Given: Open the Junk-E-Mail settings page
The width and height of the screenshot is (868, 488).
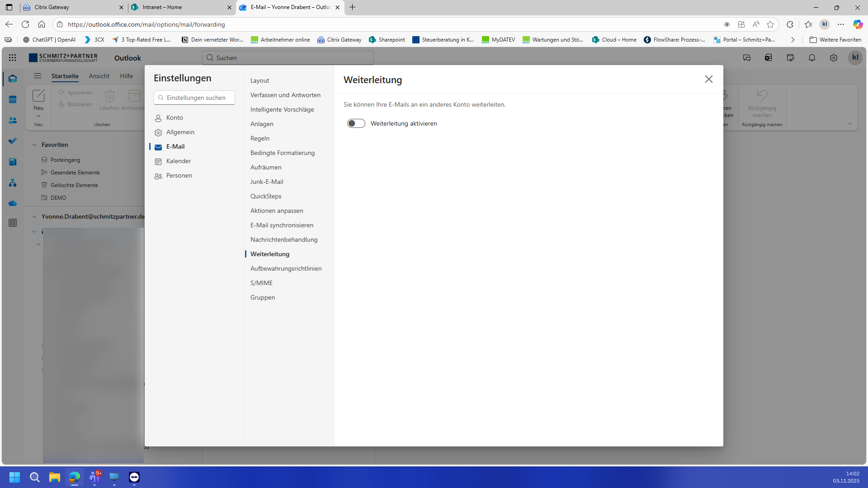Looking at the screenshot, I should click(x=267, y=182).
